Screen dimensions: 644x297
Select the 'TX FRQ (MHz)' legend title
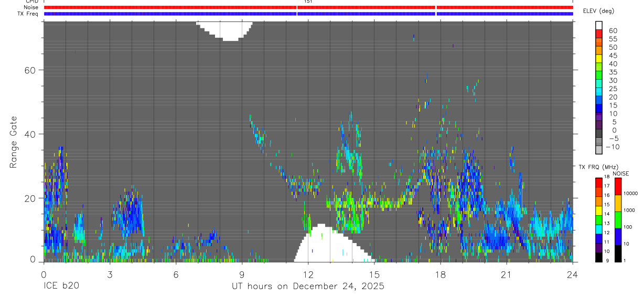[598, 167]
